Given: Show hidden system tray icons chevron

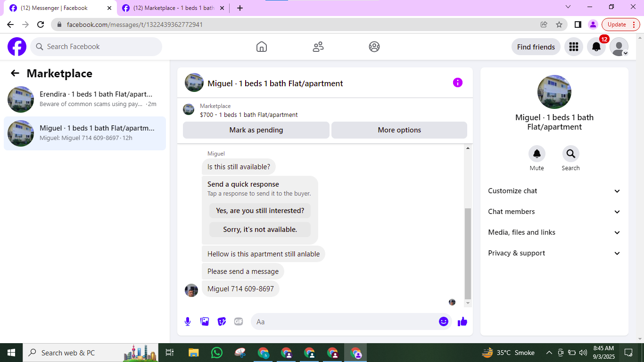Looking at the screenshot, I should (x=549, y=353).
